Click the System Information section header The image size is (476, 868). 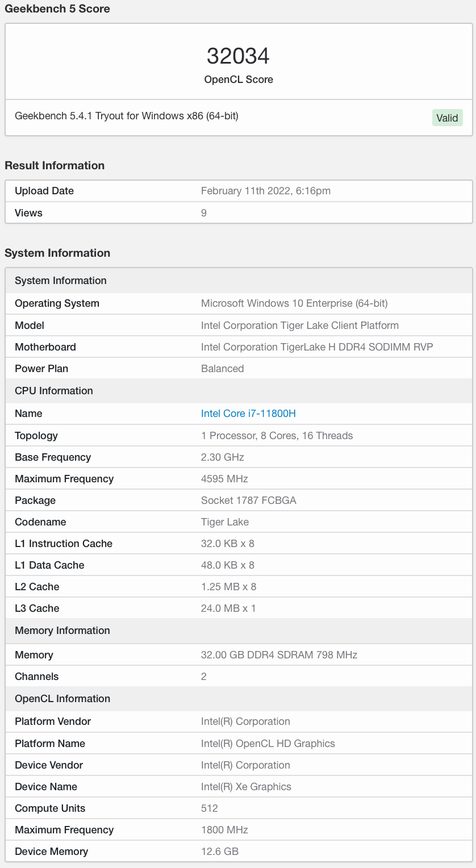click(57, 253)
